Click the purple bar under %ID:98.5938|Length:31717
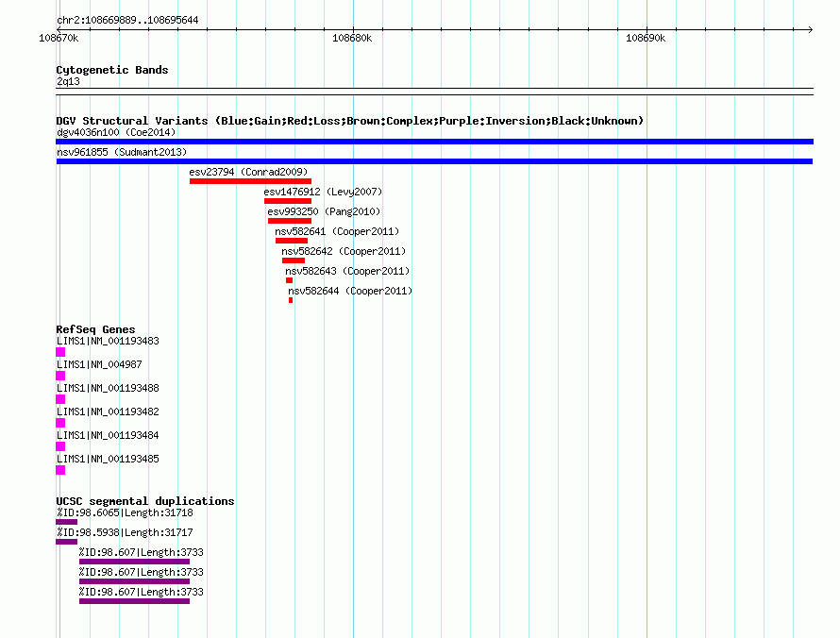This screenshot has height=638, width=840. click(66, 542)
